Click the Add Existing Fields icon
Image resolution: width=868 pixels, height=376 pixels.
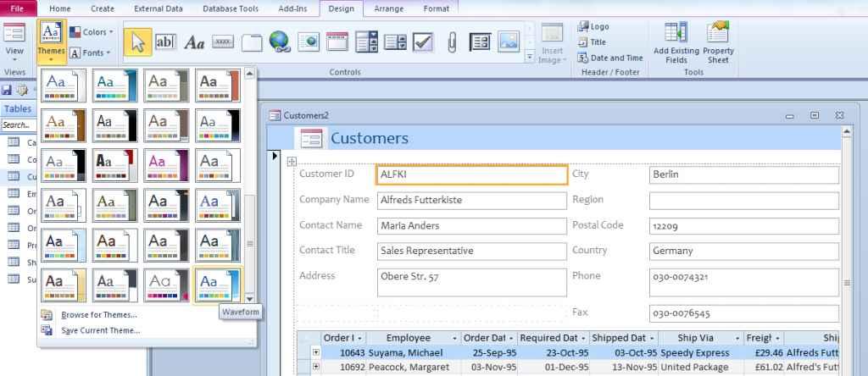tap(676, 42)
